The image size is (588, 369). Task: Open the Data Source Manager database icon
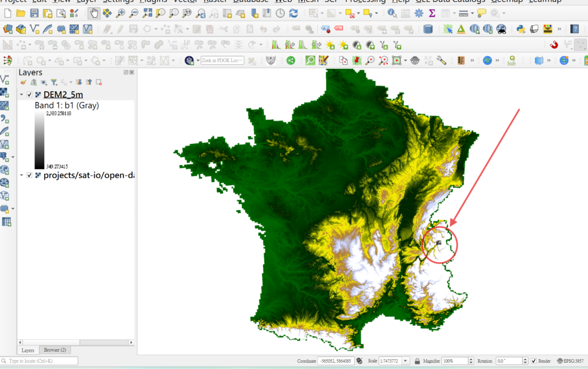(x=428, y=29)
